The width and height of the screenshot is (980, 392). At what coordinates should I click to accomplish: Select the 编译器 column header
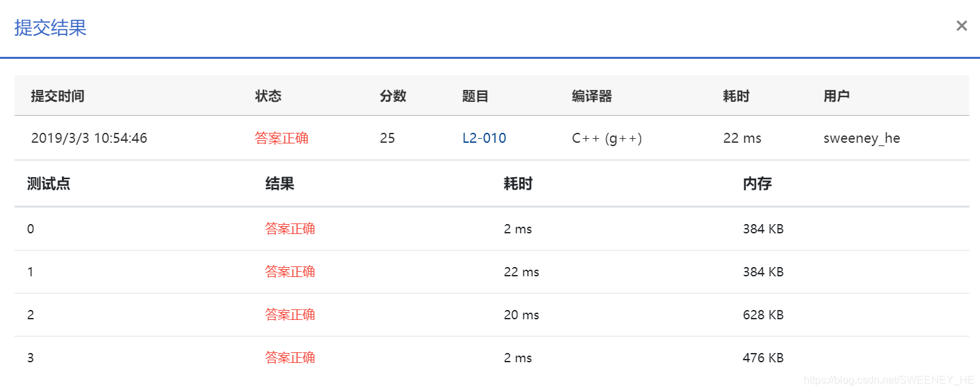pos(592,96)
